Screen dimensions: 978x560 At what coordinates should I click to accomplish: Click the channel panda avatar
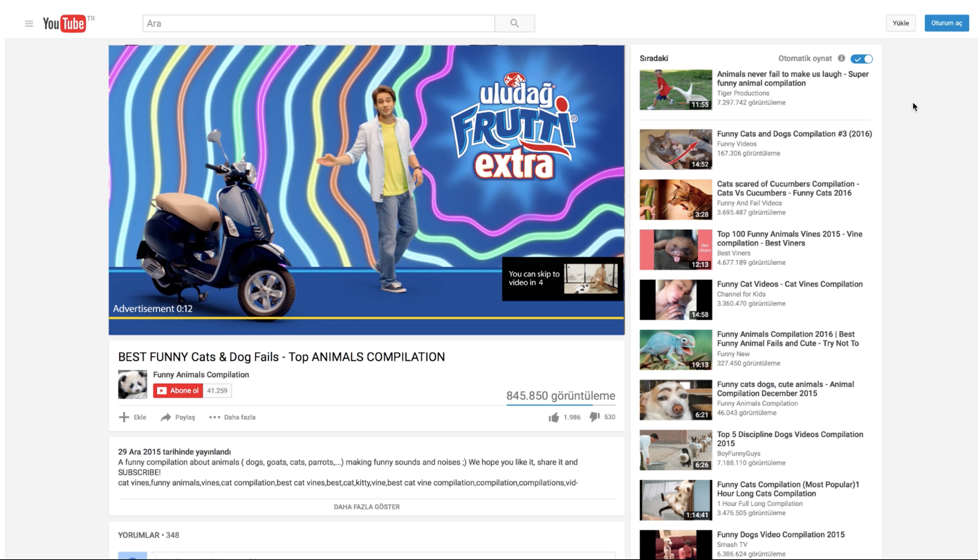(132, 384)
